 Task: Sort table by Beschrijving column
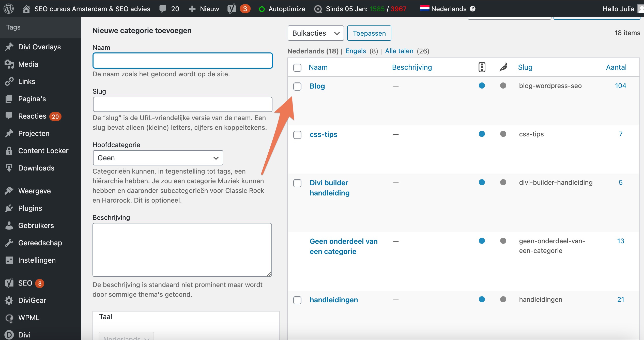pos(412,67)
